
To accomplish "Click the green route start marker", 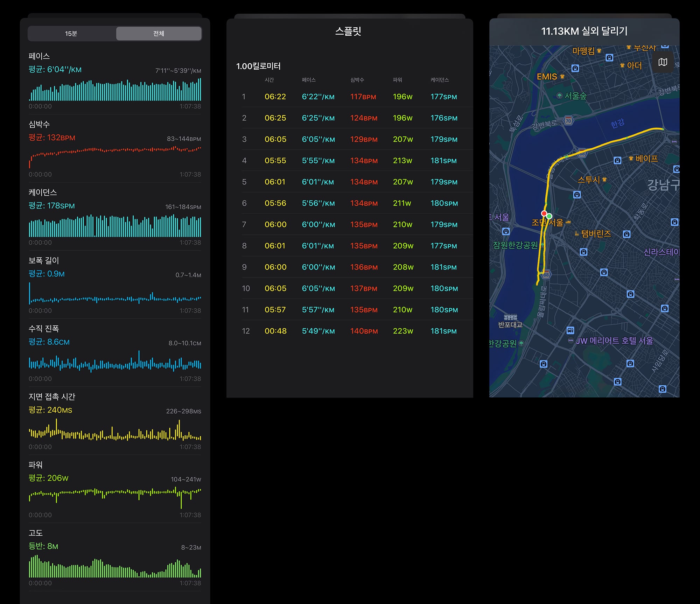I will 549,216.
